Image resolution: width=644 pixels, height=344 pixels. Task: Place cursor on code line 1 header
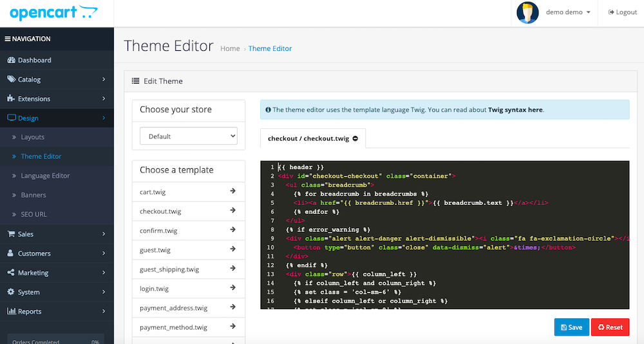point(301,167)
